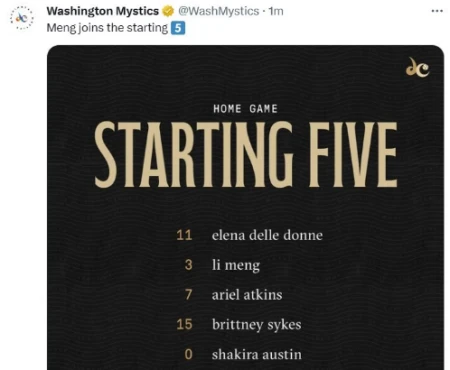Click shakira austin at the list bottom
Image resolution: width=450 pixels, height=370 pixels.
tap(257, 354)
